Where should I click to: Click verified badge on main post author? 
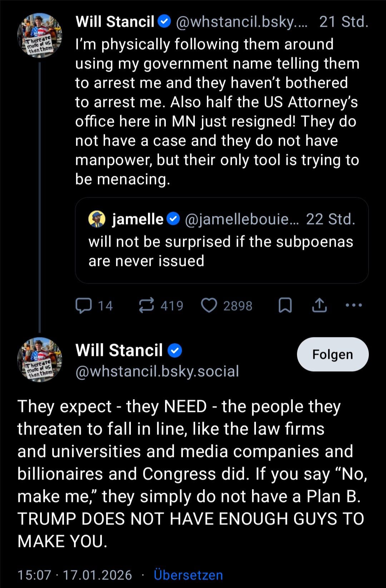pos(175,350)
